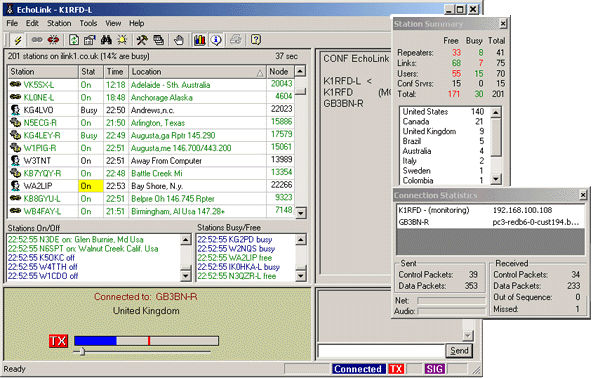Image resolution: width=593 pixels, height=378 pixels.
Task: Sort the list by Location column header
Action: point(197,71)
